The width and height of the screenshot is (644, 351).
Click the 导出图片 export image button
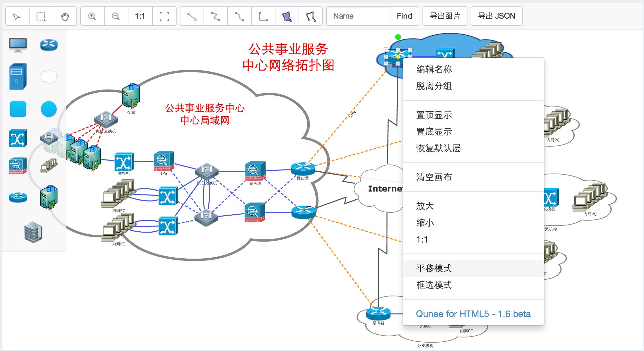coord(445,16)
